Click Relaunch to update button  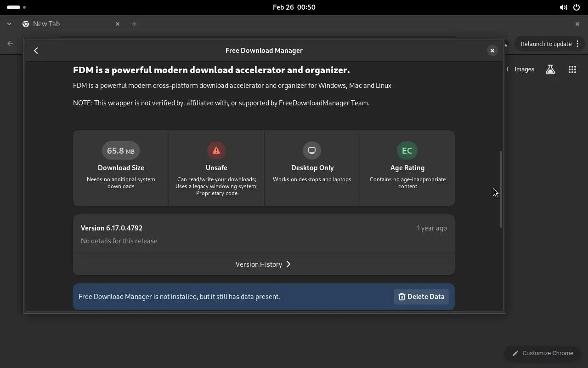546,44
